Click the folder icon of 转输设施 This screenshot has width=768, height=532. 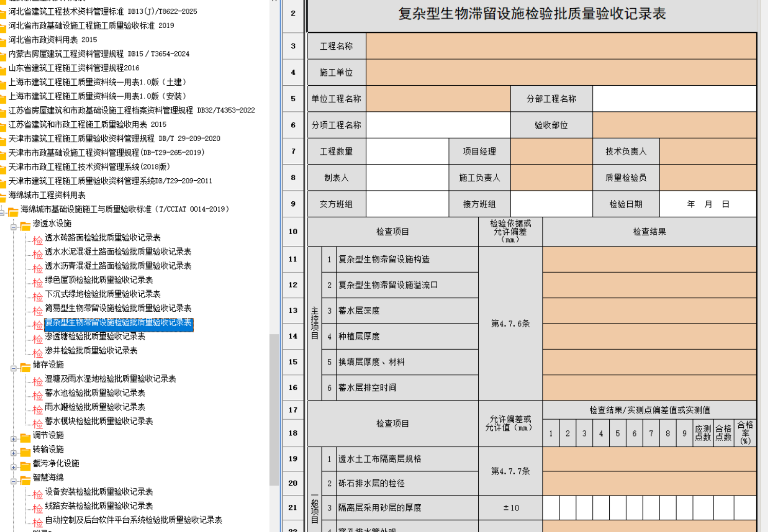tap(25, 452)
